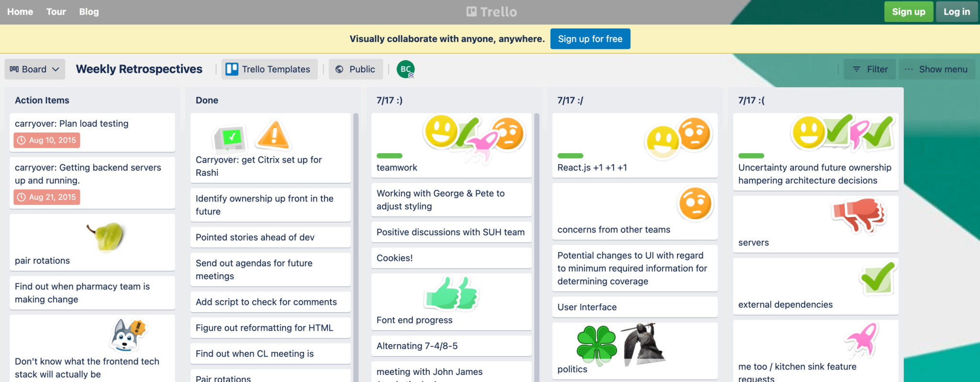The image size is (980, 382).
Task: Open the Blog menu item
Action: click(89, 12)
